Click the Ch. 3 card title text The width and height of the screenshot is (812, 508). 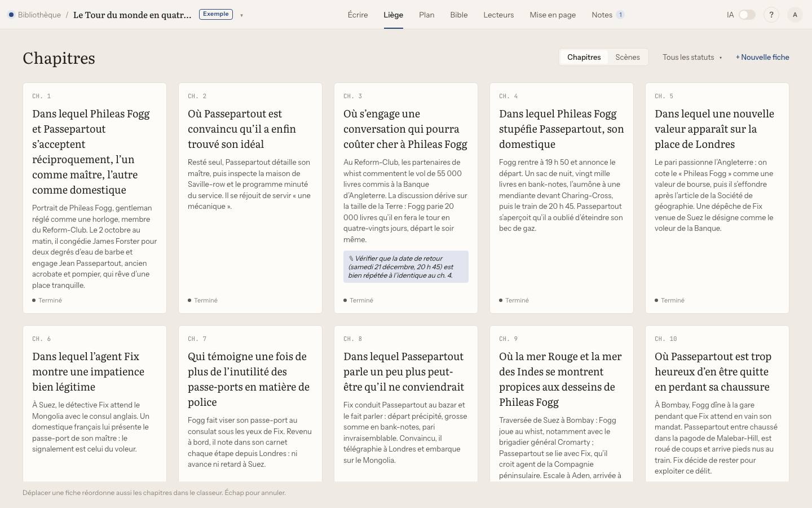click(x=405, y=129)
